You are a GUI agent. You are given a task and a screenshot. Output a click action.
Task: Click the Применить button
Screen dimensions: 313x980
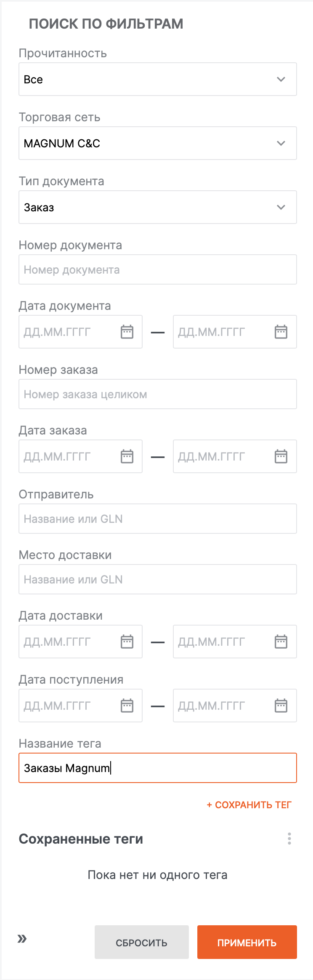tap(247, 942)
